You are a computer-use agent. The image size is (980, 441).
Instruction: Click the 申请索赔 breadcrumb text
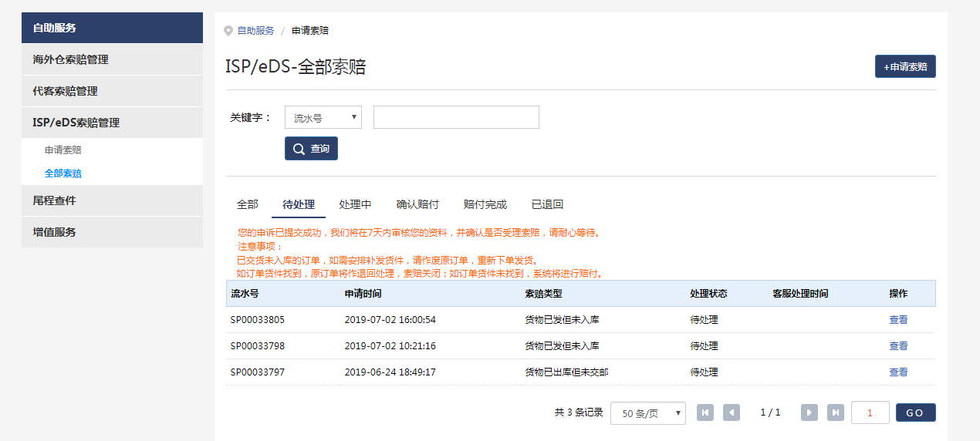coord(310,31)
